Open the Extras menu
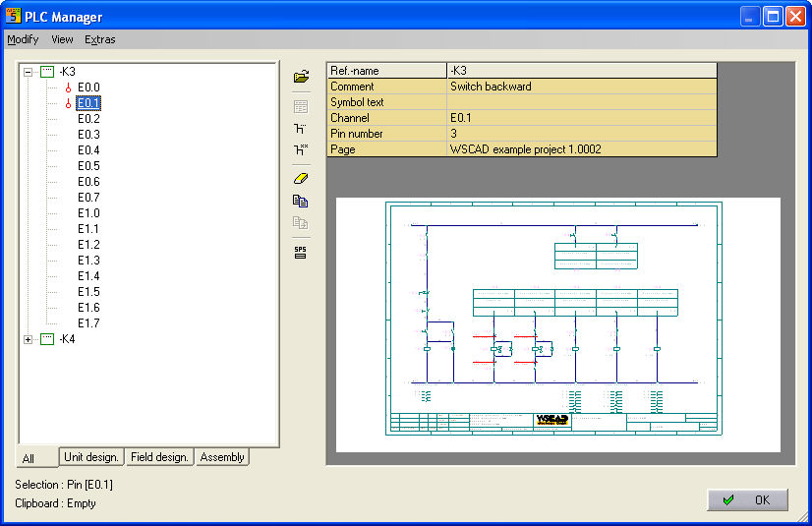The width and height of the screenshot is (812, 526). [100, 39]
